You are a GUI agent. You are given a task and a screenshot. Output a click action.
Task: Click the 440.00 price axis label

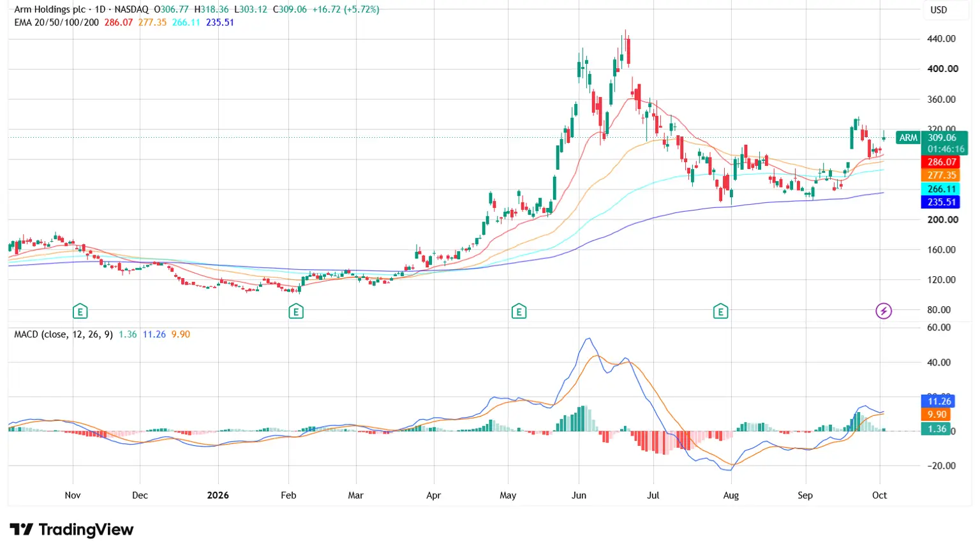[941, 38]
